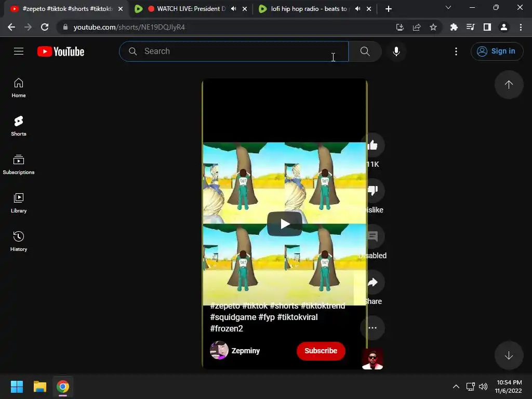View site information lock icon
The width and height of the screenshot is (532, 399).
point(65,27)
